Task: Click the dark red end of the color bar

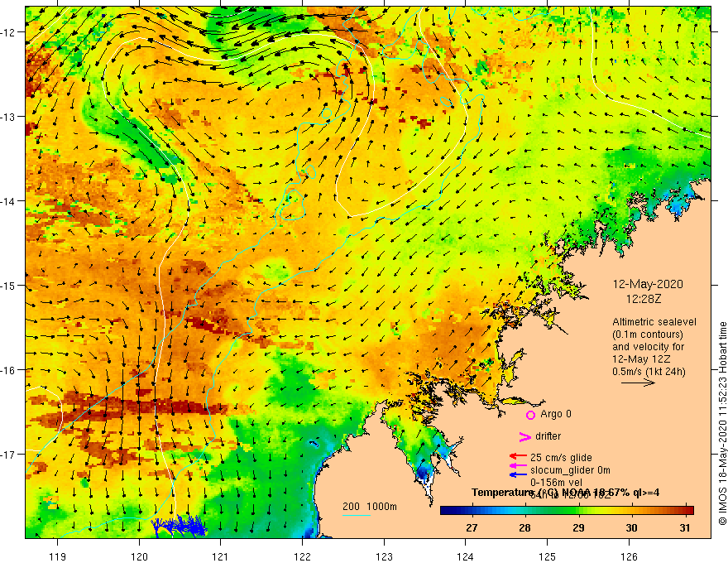Action: point(688,511)
